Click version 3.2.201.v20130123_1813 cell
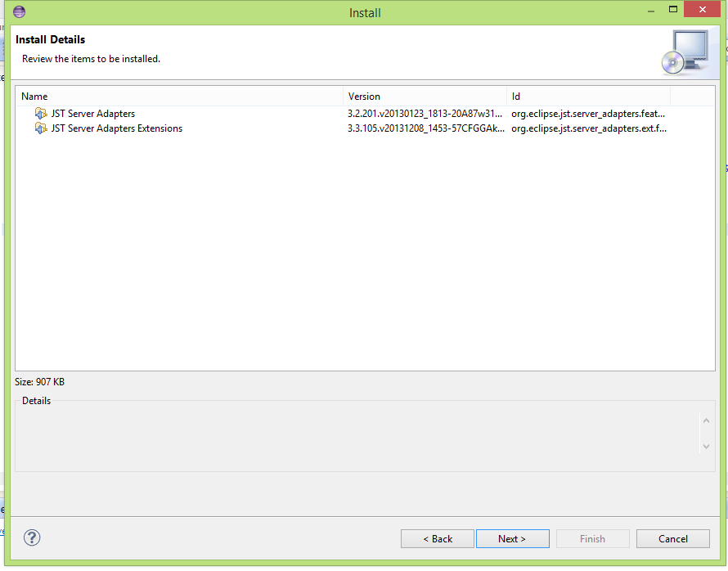728x571 pixels. click(425, 114)
